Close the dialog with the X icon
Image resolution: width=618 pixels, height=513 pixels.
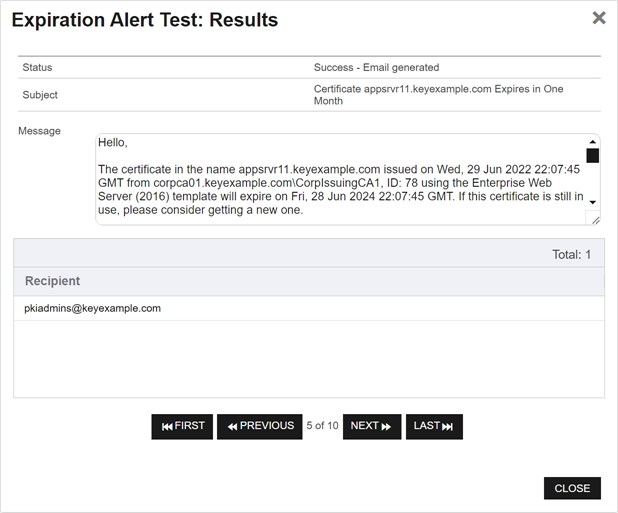[x=598, y=18]
